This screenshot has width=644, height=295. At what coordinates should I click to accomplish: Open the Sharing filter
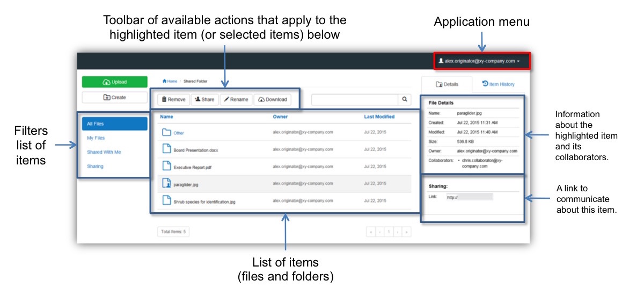(95, 166)
